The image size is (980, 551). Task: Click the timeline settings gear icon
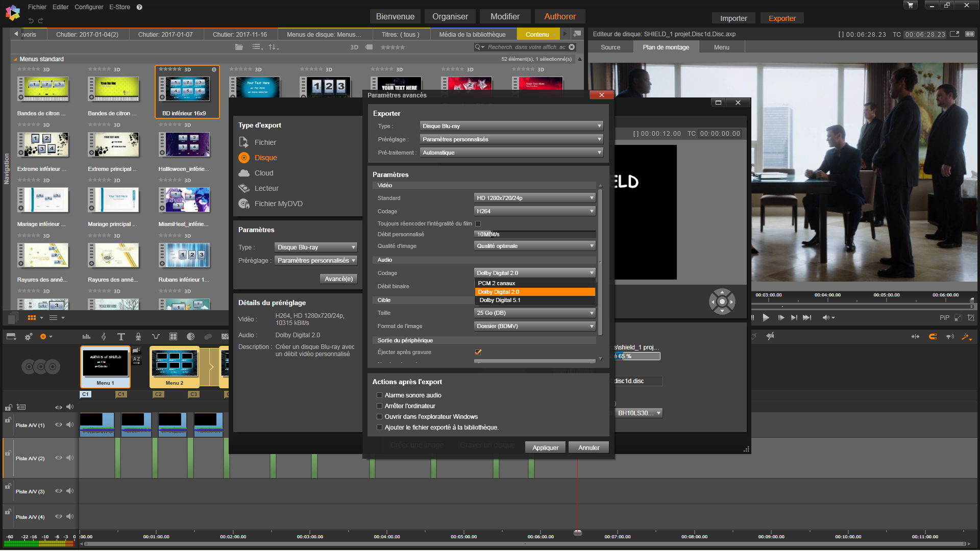click(x=29, y=337)
